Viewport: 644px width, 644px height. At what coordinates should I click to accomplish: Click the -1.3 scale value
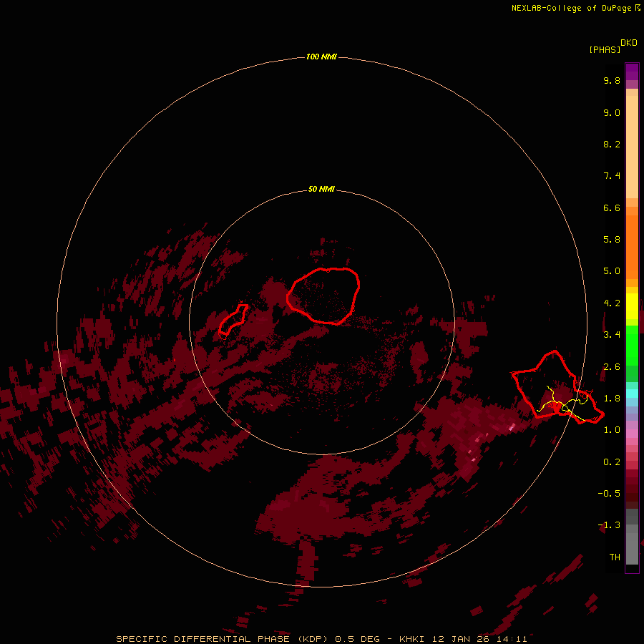click(x=609, y=525)
